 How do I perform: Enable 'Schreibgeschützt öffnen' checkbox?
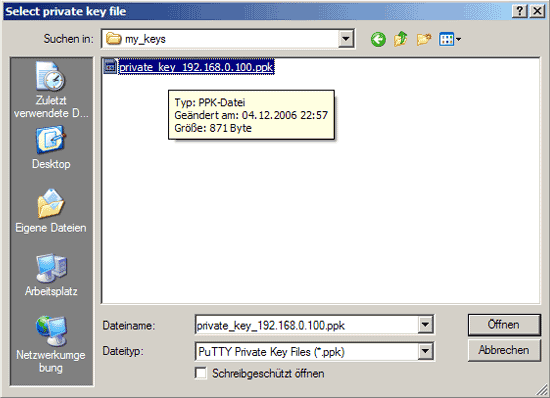201,373
